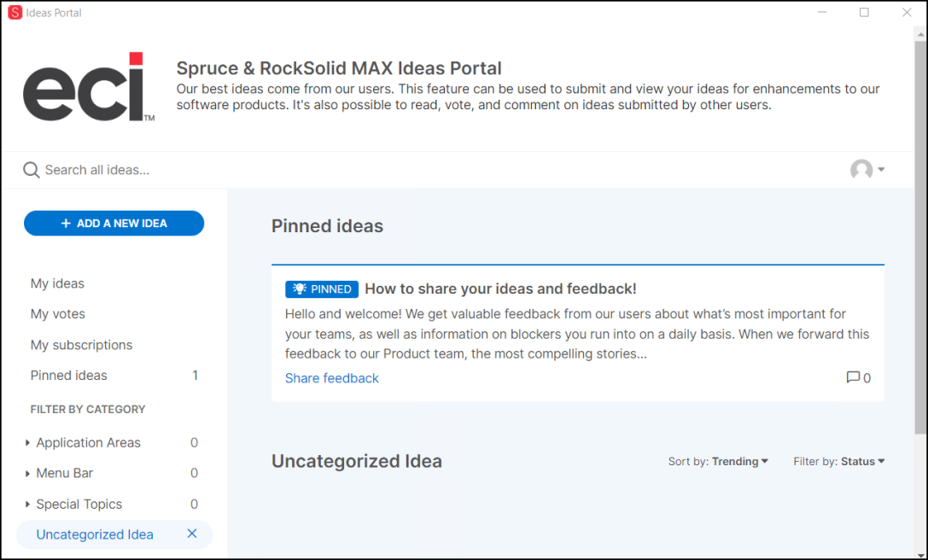This screenshot has width=928, height=560.
Task: Click Add a New Idea button
Action: pyautogui.click(x=114, y=223)
